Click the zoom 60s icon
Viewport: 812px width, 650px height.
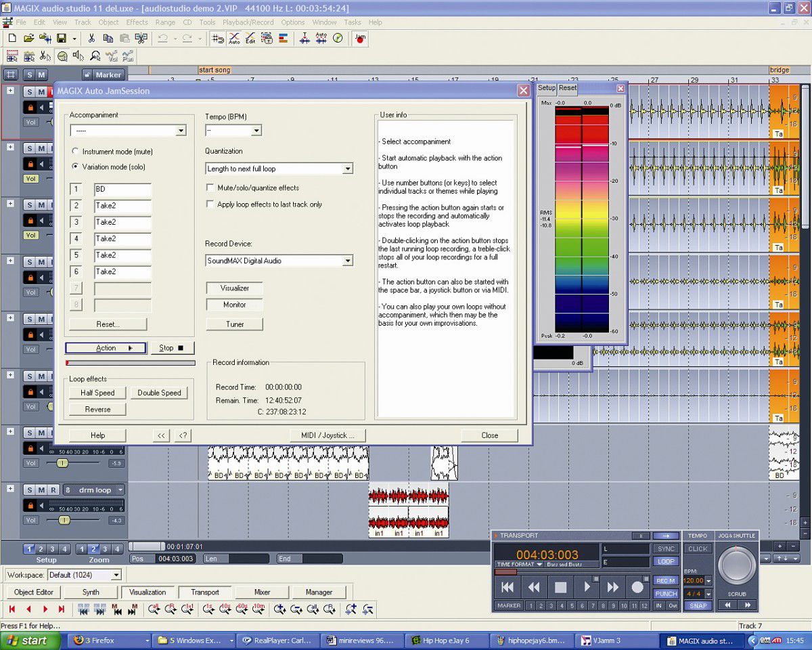242,609
